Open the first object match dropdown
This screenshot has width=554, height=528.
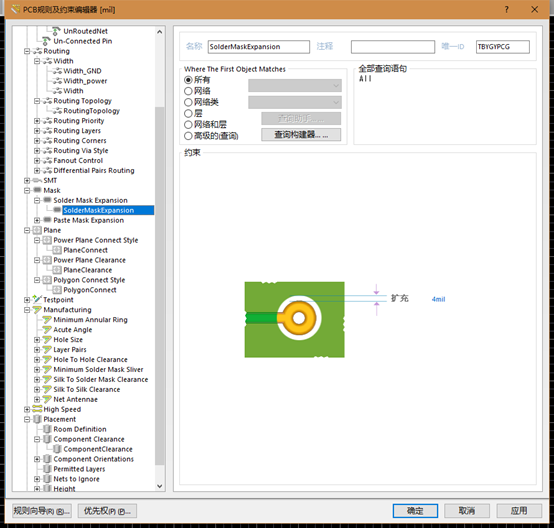coord(295,86)
